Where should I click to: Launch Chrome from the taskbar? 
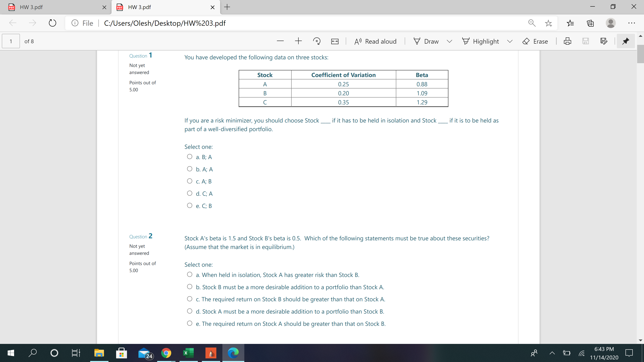tap(166, 353)
